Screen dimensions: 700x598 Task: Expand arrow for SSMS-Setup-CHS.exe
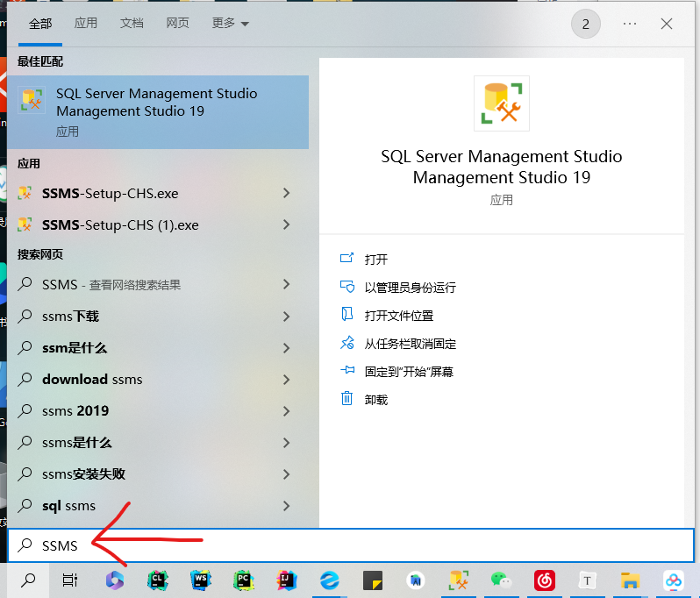click(x=287, y=193)
